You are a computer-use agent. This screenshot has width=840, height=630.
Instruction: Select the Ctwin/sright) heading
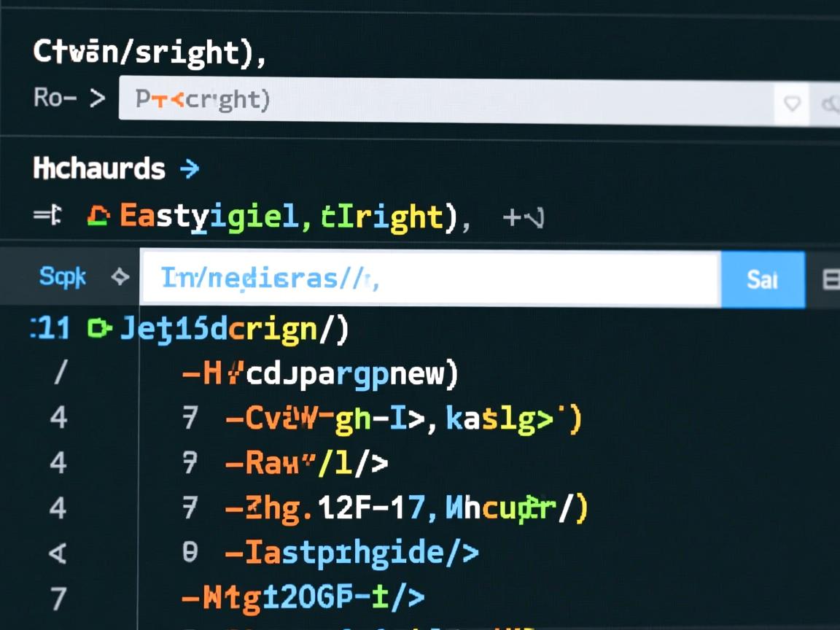pos(149,53)
